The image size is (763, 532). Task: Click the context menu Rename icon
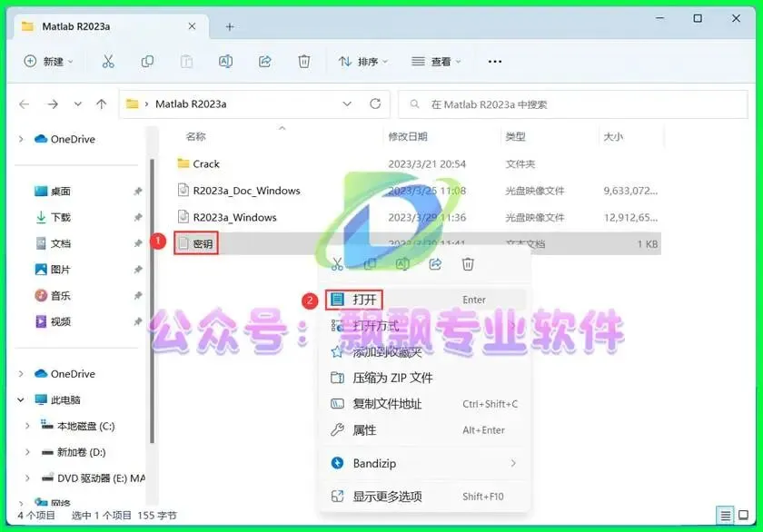click(x=402, y=264)
